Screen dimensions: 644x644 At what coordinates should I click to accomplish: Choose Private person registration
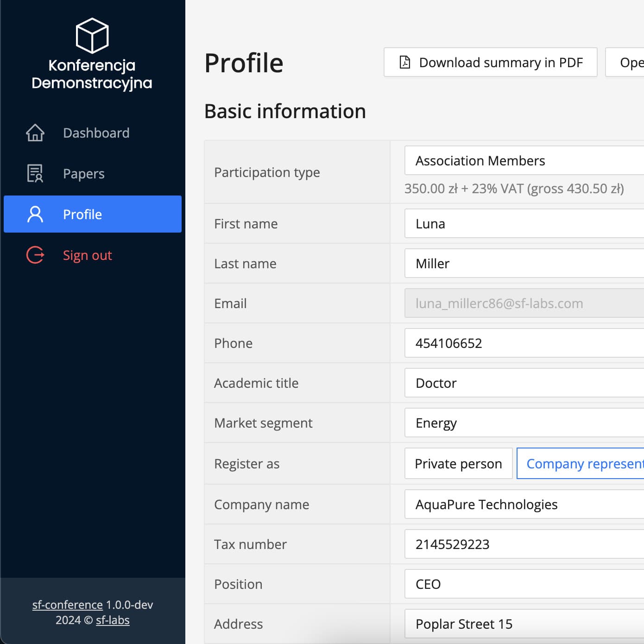coord(459,463)
